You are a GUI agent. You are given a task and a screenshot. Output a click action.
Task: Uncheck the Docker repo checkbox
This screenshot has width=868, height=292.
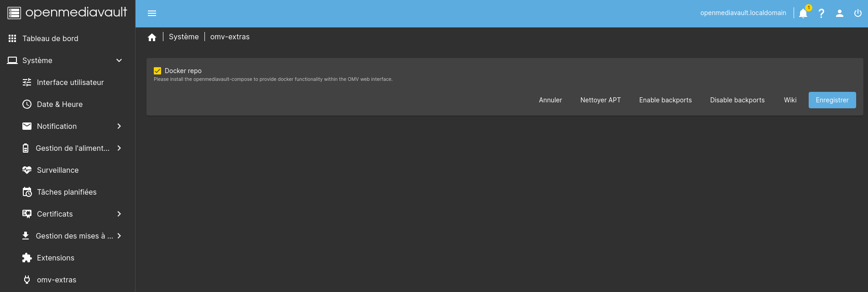157,71
